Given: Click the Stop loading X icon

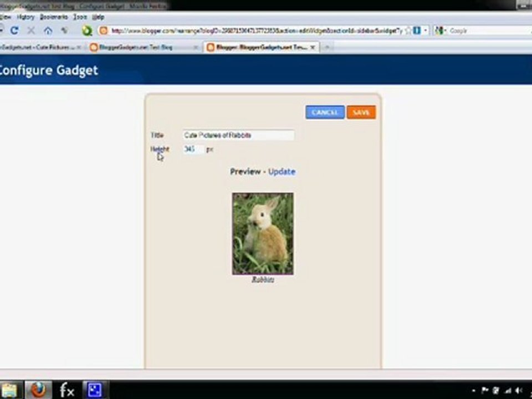Looking at the screenshot, I should [x=31, y=30].
